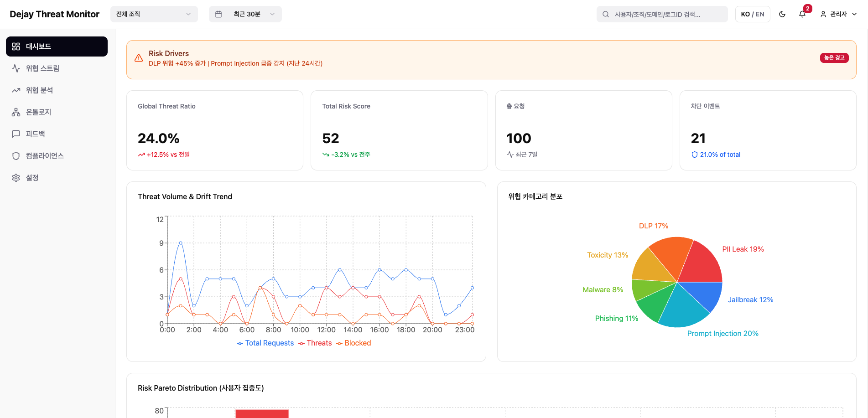Select the Phishing green pie slice
Screen dimensions: 868x418
point(655,304)
